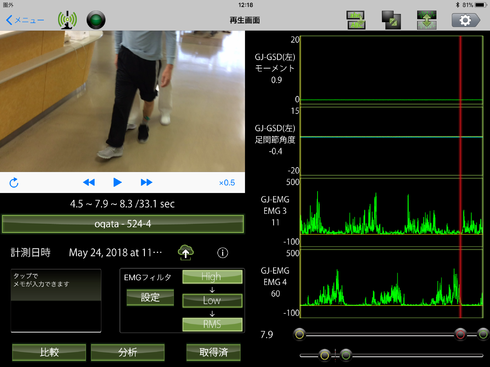490x367 pixels.
Task: Click the green end knob on upper slider
Action: 483,334
